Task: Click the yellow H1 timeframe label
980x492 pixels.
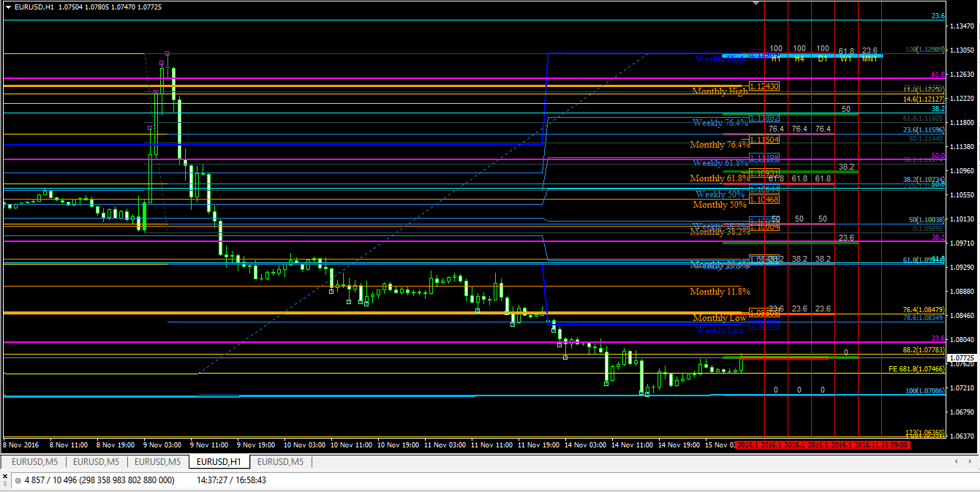Action: coord(776,58)
